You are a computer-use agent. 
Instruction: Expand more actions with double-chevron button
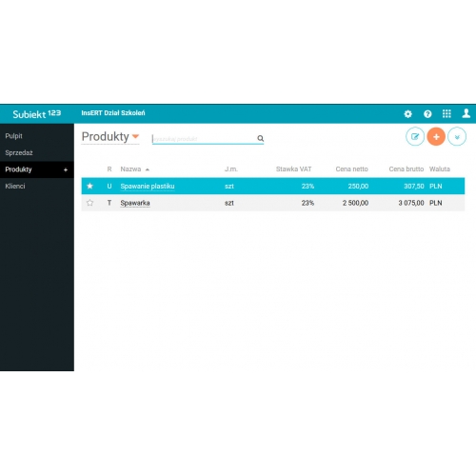(457, 136)
